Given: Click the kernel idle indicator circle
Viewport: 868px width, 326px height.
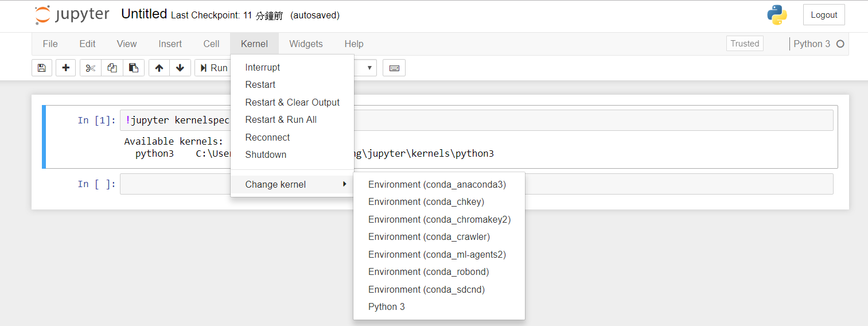Looking at the screenshot, I should pos(840,44).
